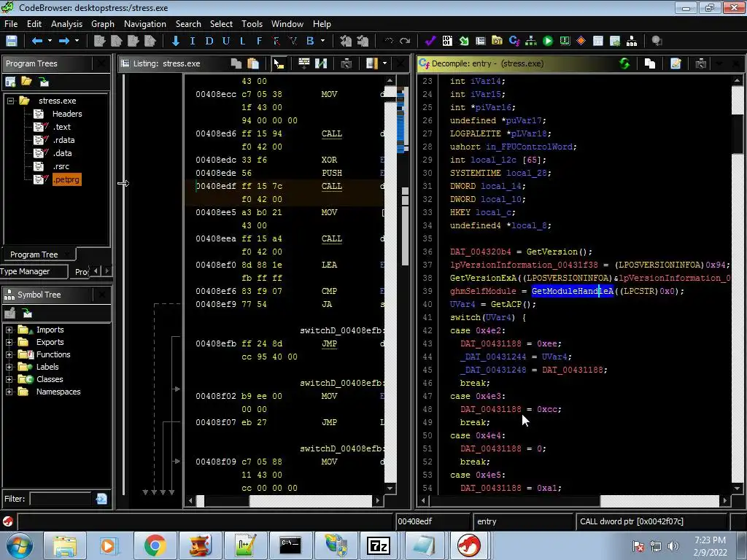The height and width of the screenshot is (560, 747).
Task: Click the green re-decompile refresh icon
Action: click(x=624, y=63)
